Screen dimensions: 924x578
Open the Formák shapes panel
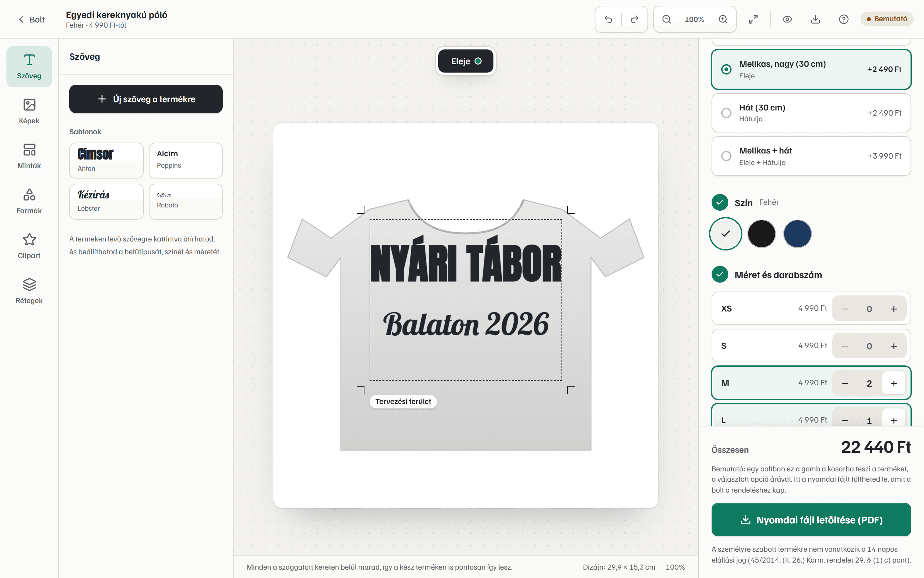29,201
